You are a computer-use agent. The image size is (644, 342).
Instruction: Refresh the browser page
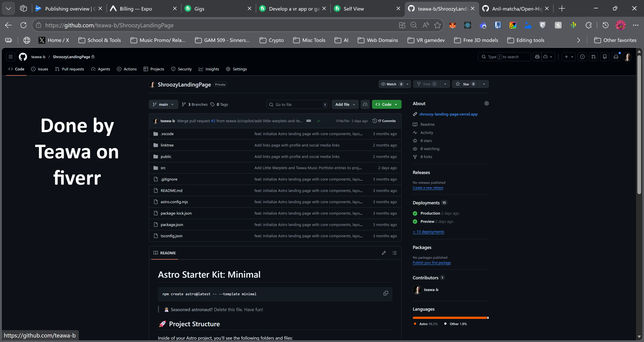[23, 25]
